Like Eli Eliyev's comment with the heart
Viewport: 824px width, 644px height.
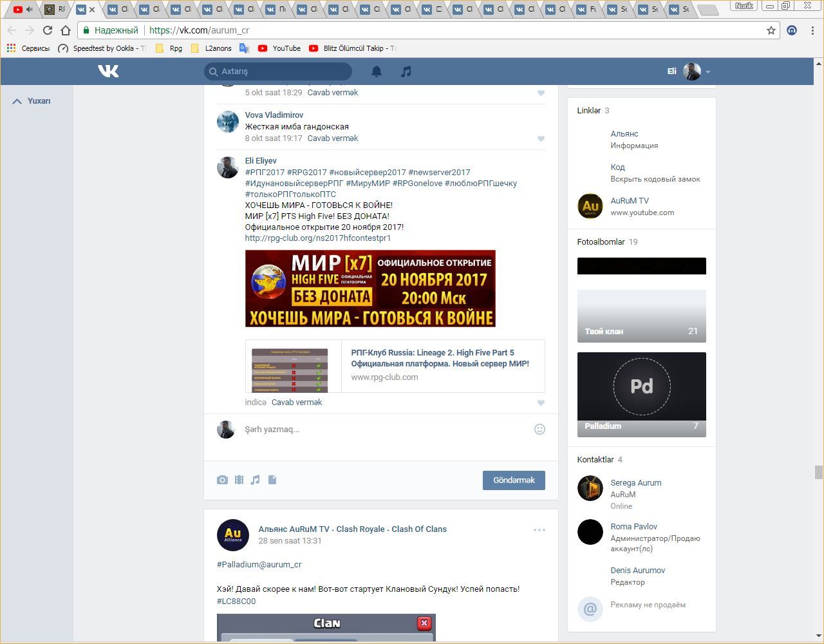click(x=541, y=402)
